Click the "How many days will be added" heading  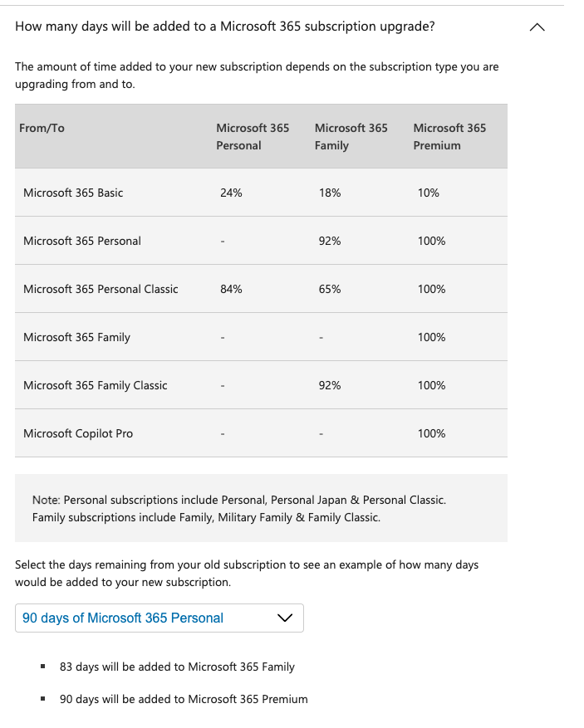(x=224, y=26)
